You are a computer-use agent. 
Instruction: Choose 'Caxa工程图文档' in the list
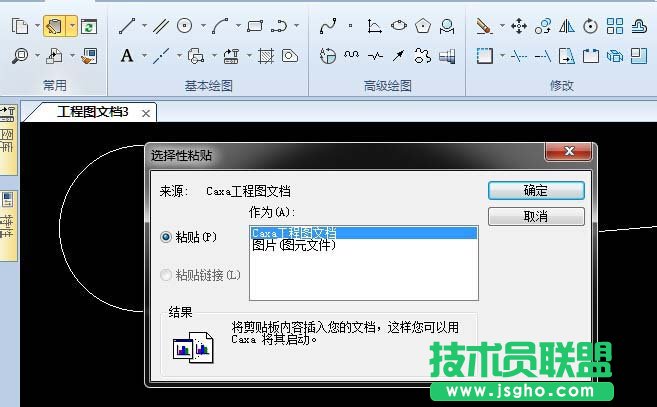pyautogui.click(x=364, y=233)
